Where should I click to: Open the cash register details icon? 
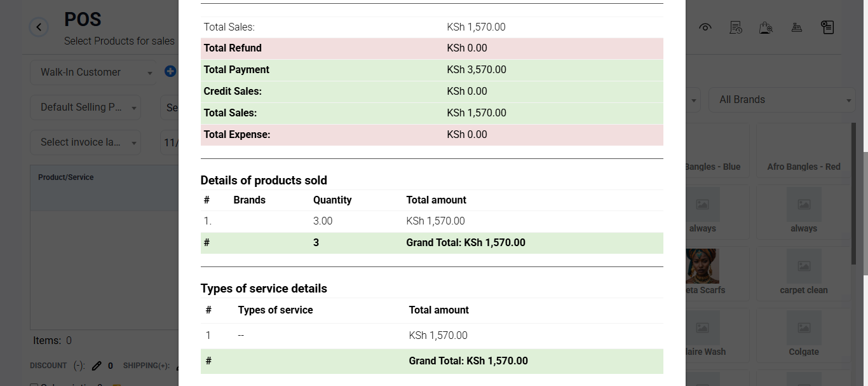pyautogui.click(x=796, y=27)
